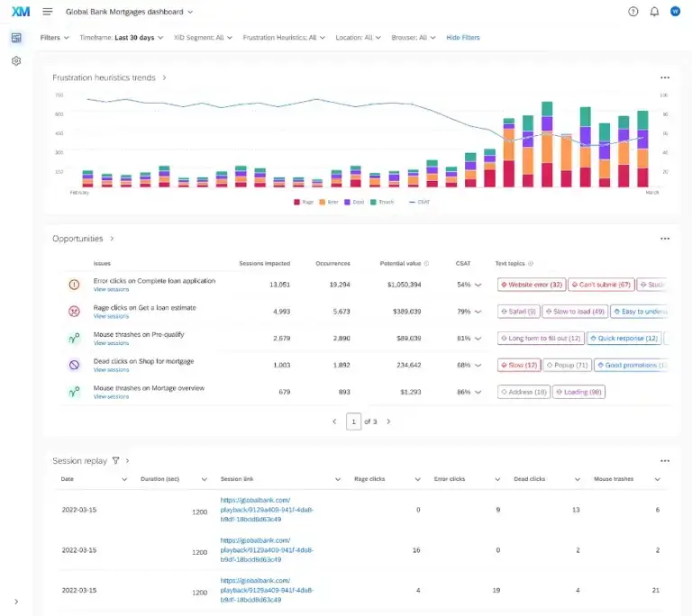The height and width of the screenshot is (616, 692).
Task: Click the XM logo icon
Action: pyautogui.click(x=20, y=12)
